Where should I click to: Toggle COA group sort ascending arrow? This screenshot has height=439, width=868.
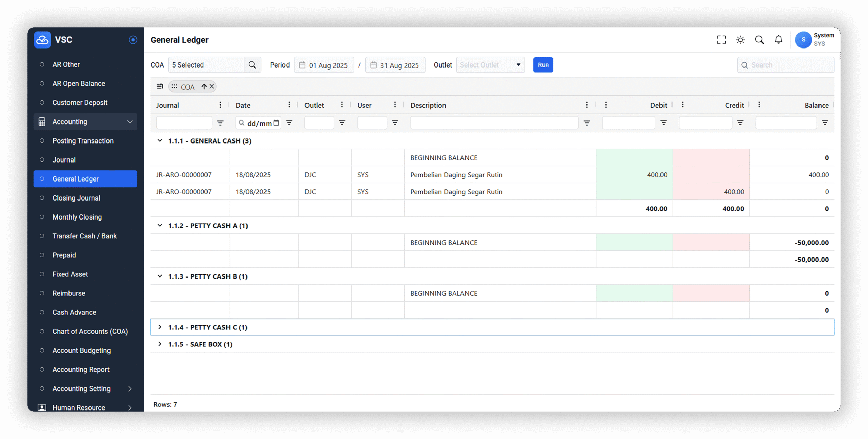(x=204, y=87)
